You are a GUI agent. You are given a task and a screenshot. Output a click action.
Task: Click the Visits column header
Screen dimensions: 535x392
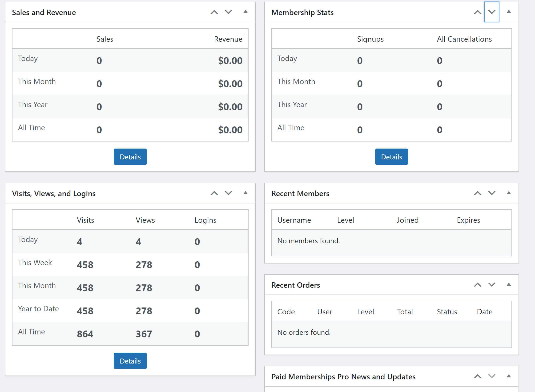[85, 220]
